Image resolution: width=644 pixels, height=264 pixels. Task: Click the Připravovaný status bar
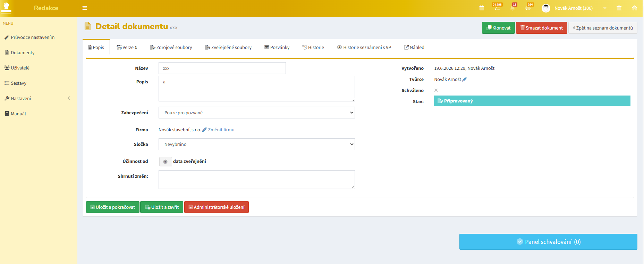click(532, 101)
